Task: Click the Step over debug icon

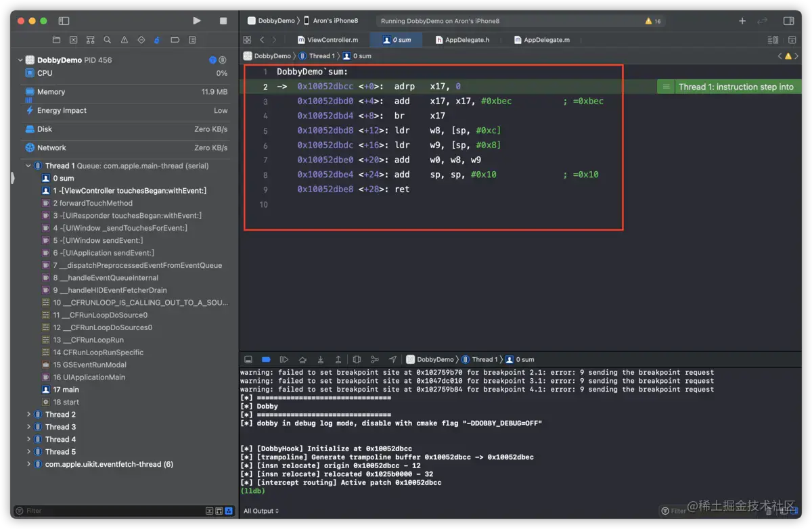Action: (x=302, y=359)
